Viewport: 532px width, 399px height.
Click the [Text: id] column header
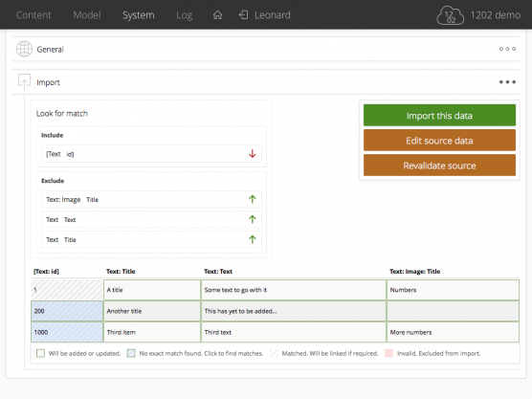click(46, 271)
